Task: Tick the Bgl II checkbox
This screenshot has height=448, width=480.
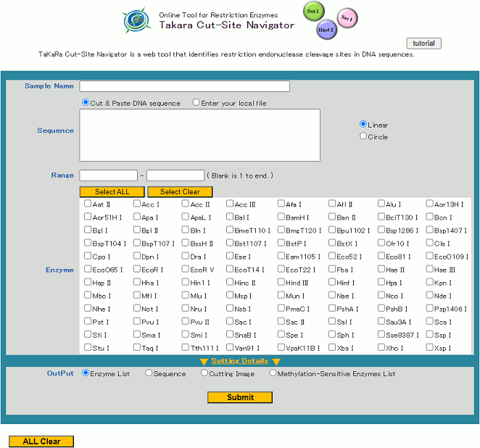Action: pos(137,230)
